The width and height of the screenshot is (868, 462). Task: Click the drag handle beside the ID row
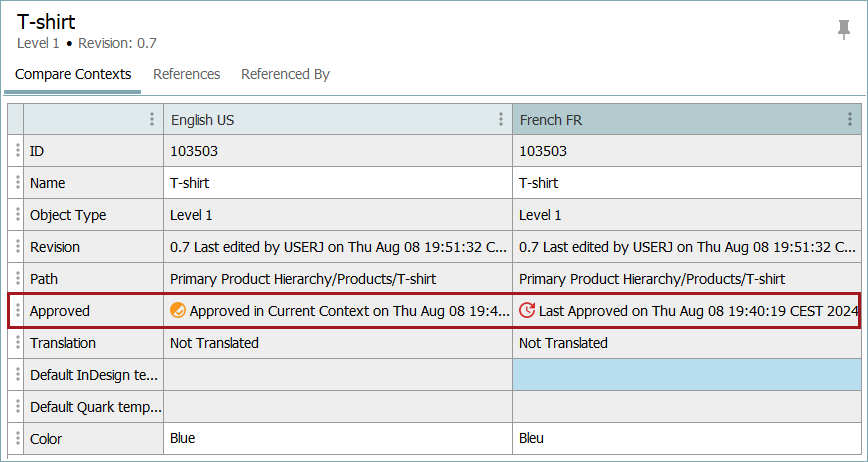pyautogui.click(x=17, y=151)
